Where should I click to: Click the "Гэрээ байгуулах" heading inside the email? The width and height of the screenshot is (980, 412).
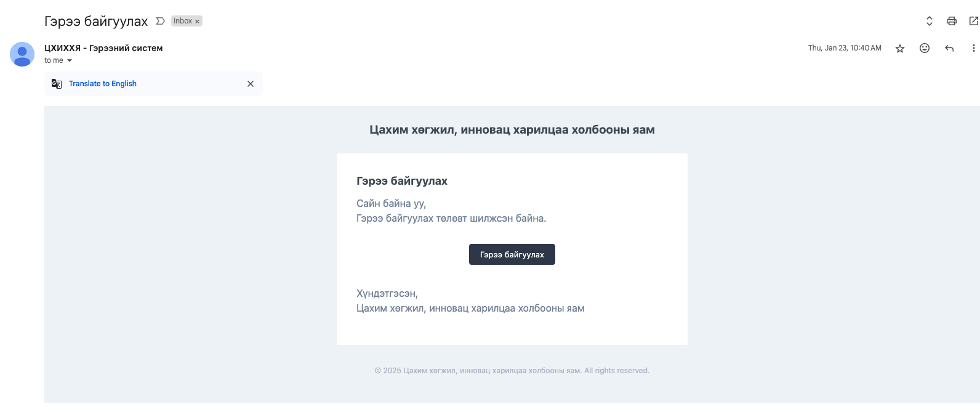(x=401, y=181)
